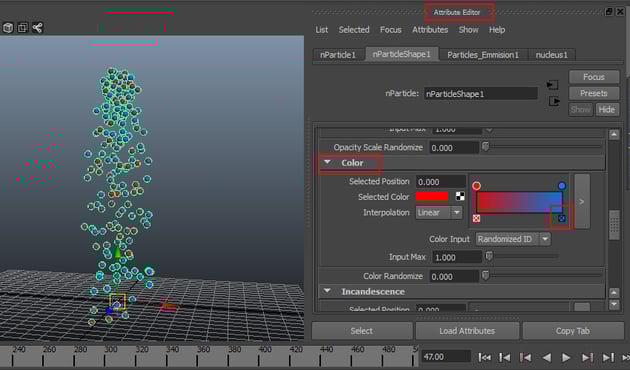Click the Color Input Max slider handle
This screenshot has height=370, width=630.
pyautogui.click(x=489, y=256)
